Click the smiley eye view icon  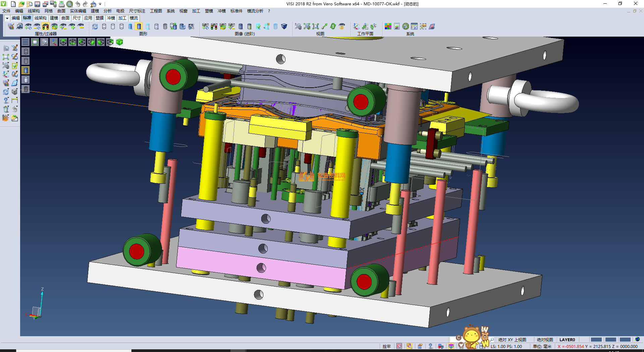pos(342,27)
